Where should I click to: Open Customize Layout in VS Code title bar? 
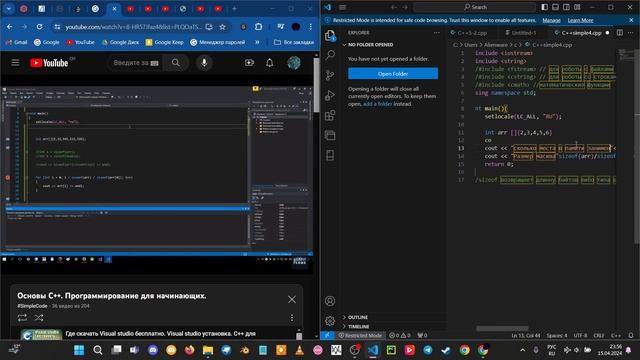tap(577, 7)
